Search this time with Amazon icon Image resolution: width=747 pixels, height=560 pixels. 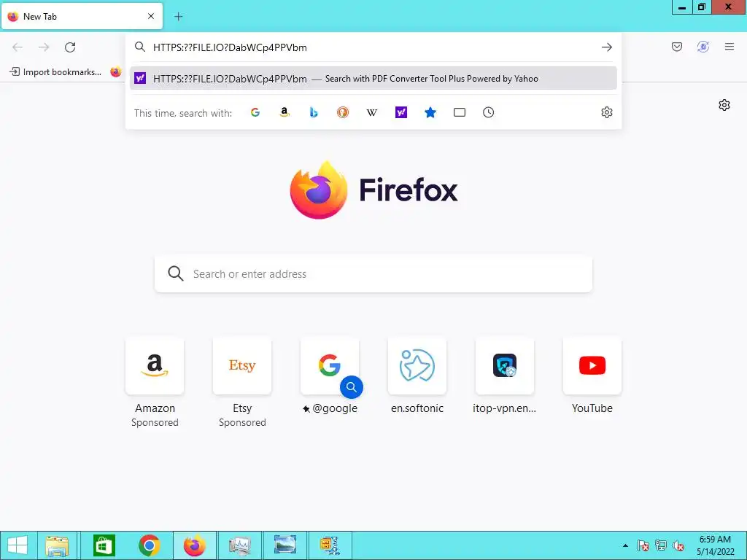click(x=285, y=112)
